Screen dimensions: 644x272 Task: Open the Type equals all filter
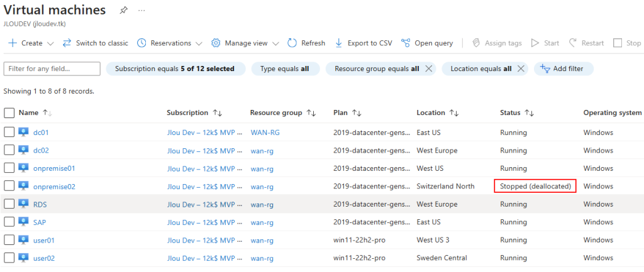(286, 69)
